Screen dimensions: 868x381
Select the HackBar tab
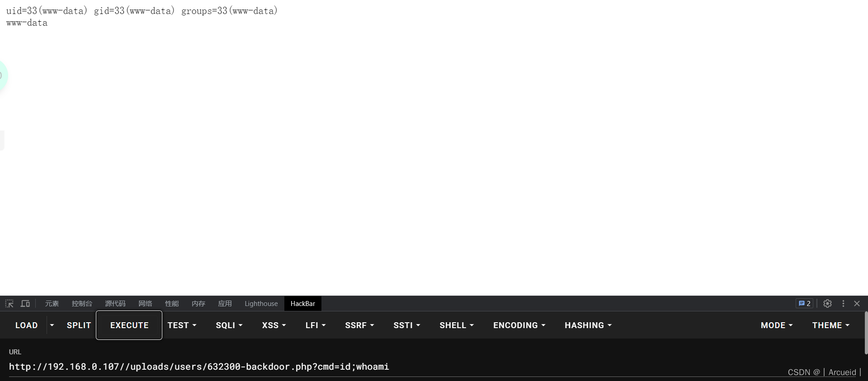303,304
